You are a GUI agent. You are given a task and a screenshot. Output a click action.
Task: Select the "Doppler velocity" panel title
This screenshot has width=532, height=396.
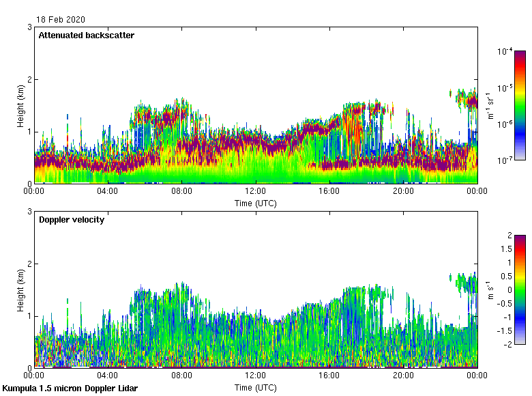coord(71,220)
